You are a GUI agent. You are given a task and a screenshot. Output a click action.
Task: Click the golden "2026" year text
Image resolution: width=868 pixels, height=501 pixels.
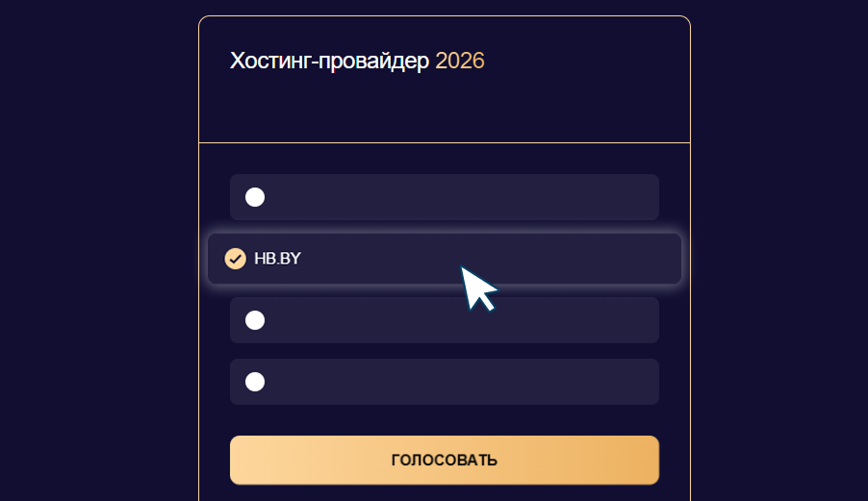(x=460, y=62)
